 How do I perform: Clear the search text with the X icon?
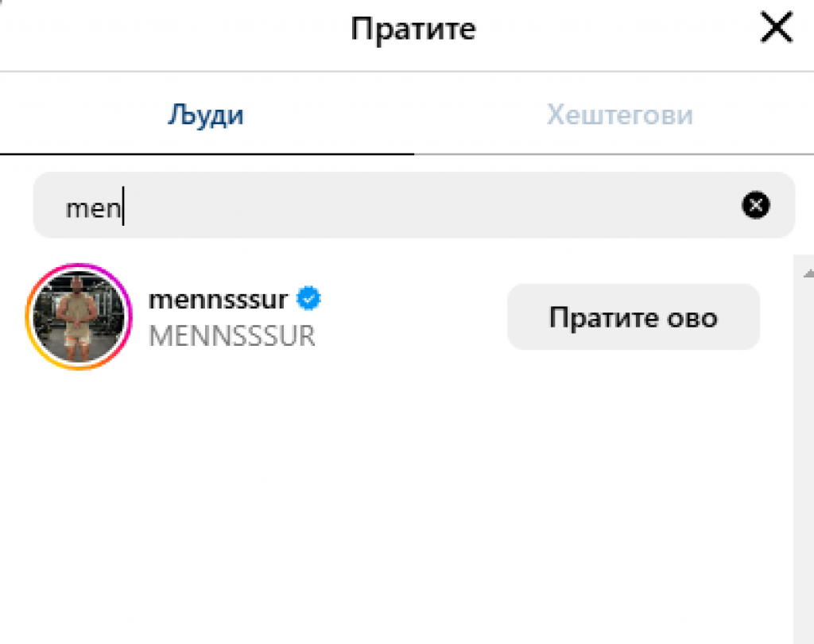755,206
